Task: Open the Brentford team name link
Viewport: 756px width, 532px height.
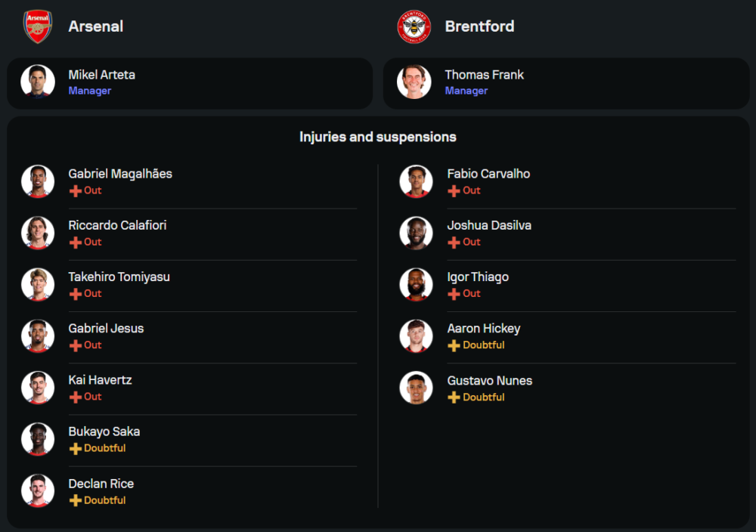Action: pyautogui.click(x=479, y=26)
